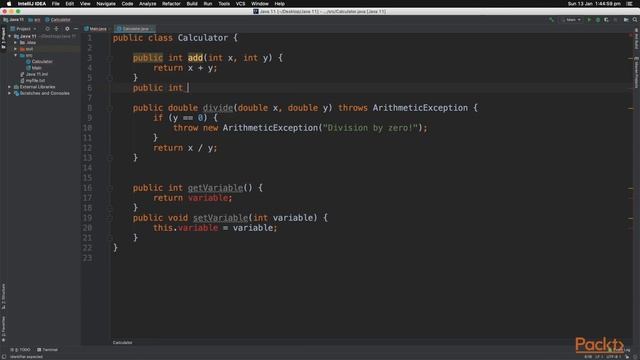
Task: Select Calculator class in project tree
Action: (40, 62)
